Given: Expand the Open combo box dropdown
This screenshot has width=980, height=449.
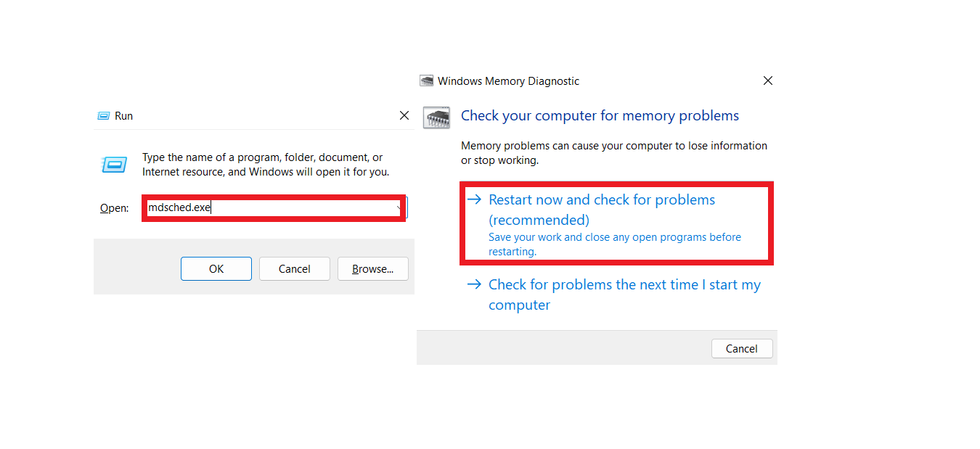Looking at the screenshot, I should 399,208.
